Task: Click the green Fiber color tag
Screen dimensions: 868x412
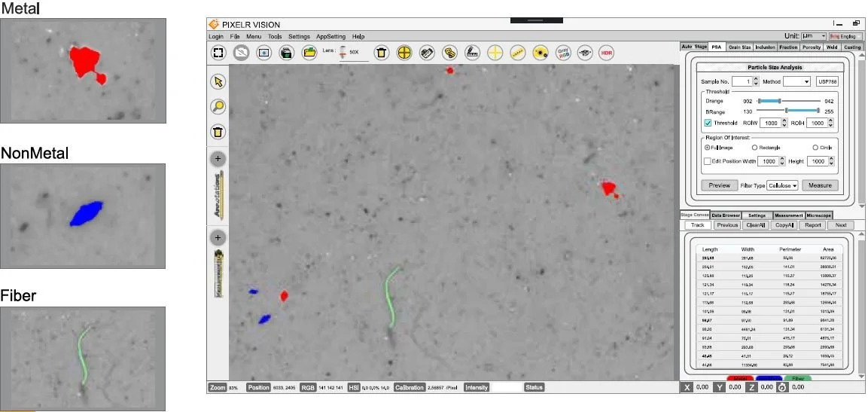Action: tap(798, 378)
